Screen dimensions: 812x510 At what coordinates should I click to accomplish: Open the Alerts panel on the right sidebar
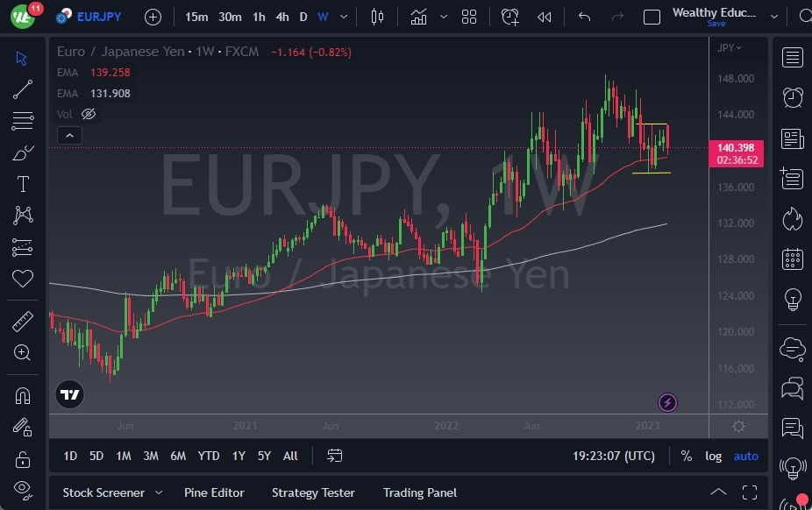click(x=792, y=97)
